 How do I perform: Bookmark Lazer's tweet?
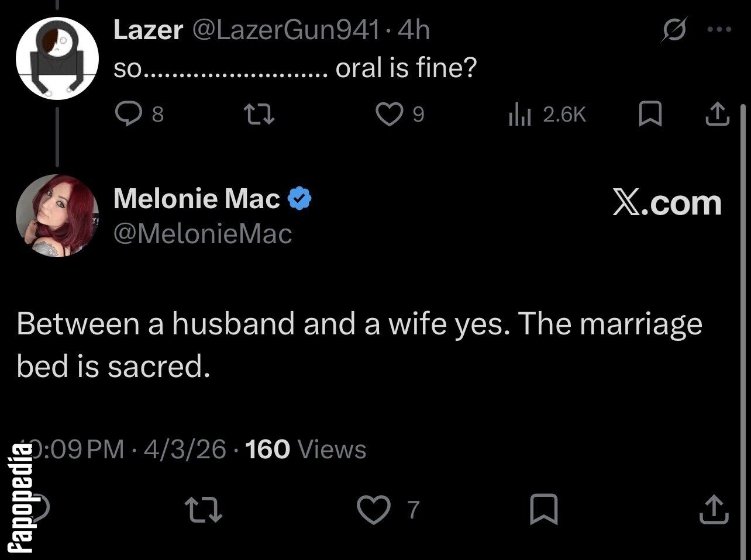(649, 114)
